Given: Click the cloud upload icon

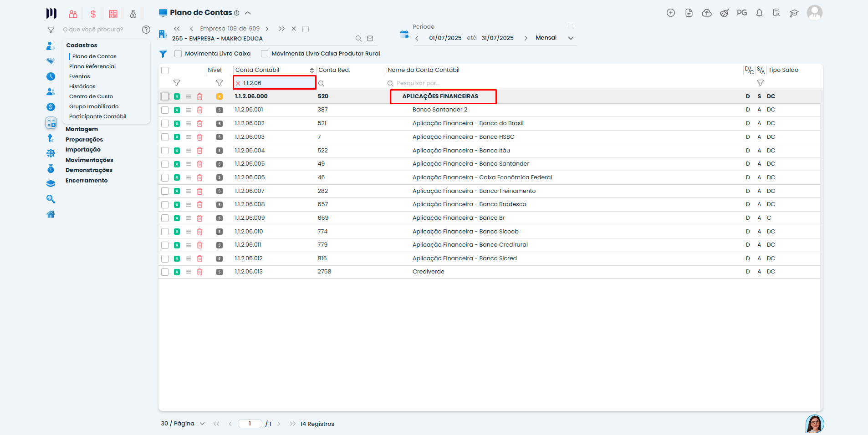Looking at the screenshot, I should point(706,13).
